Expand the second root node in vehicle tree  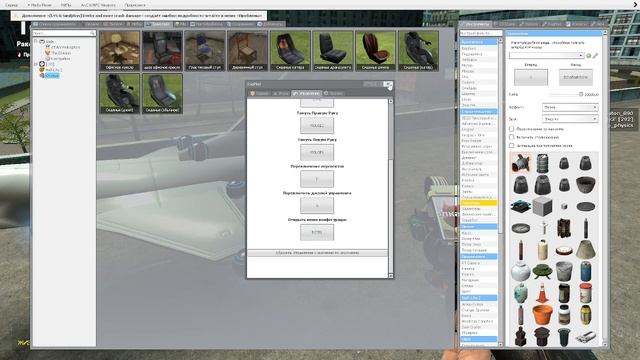point(36,64)
